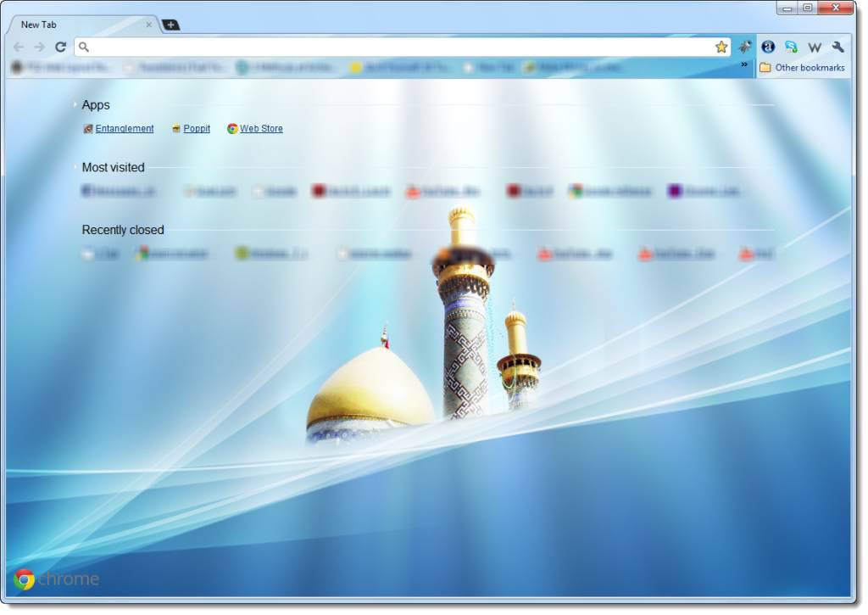The height and width of the screenshot is (615, 868).
Task: Open the wrench settings menu icon
Action: coord(837,48)
